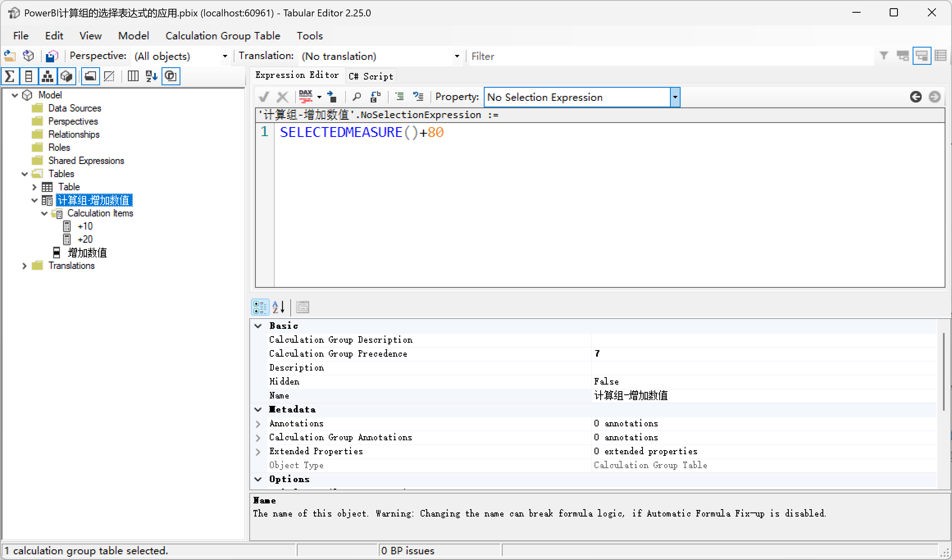
Task: Toggle show measures sigma button
Action: pyautogui.click(x=10, y=76)
